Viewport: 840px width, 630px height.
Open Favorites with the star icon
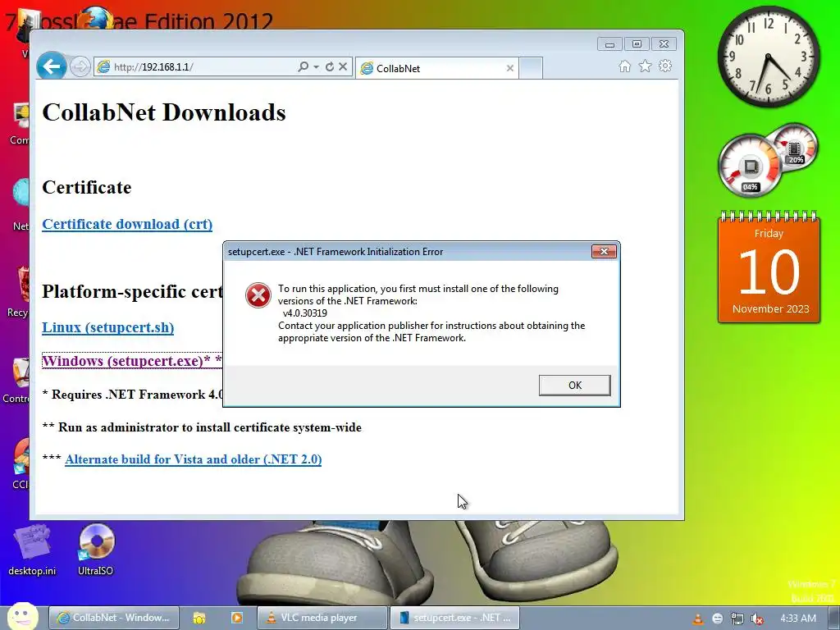click(x=645, y=66)
